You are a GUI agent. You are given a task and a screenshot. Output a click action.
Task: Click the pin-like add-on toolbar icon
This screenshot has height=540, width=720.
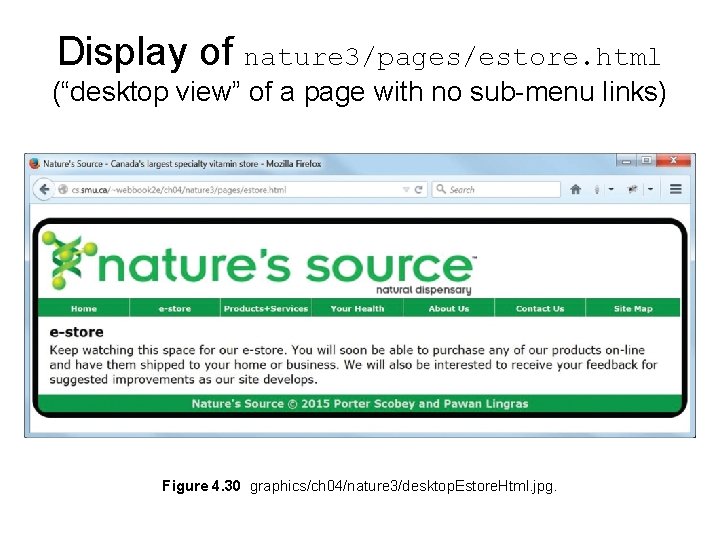(x=633, y=189)
